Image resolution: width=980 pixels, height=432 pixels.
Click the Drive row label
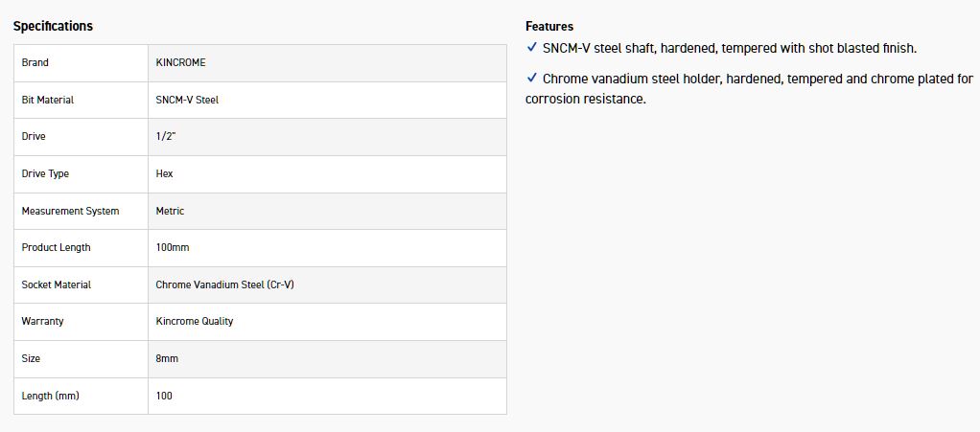[34, 136]
